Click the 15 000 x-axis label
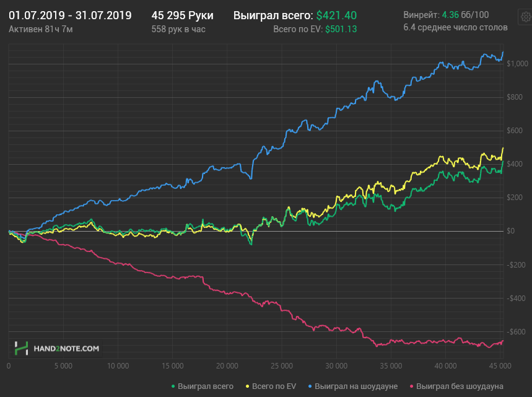This screenshot has width=532, height=397. point(173,366)
